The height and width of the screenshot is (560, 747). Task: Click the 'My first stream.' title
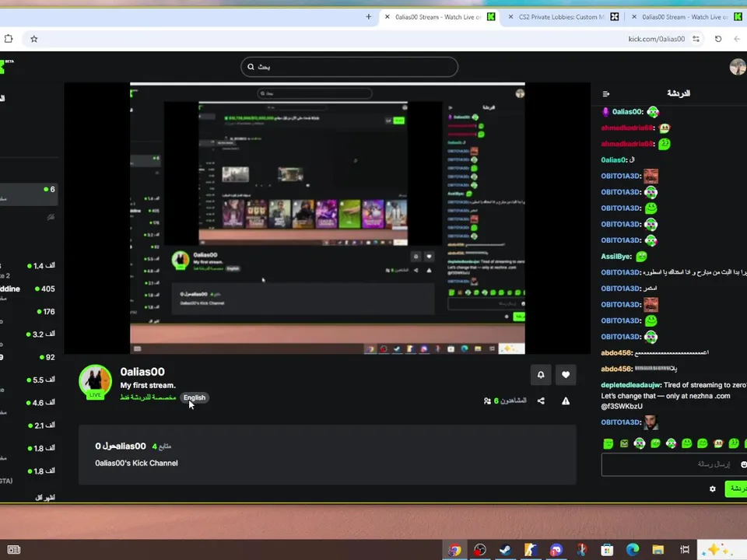148,385
